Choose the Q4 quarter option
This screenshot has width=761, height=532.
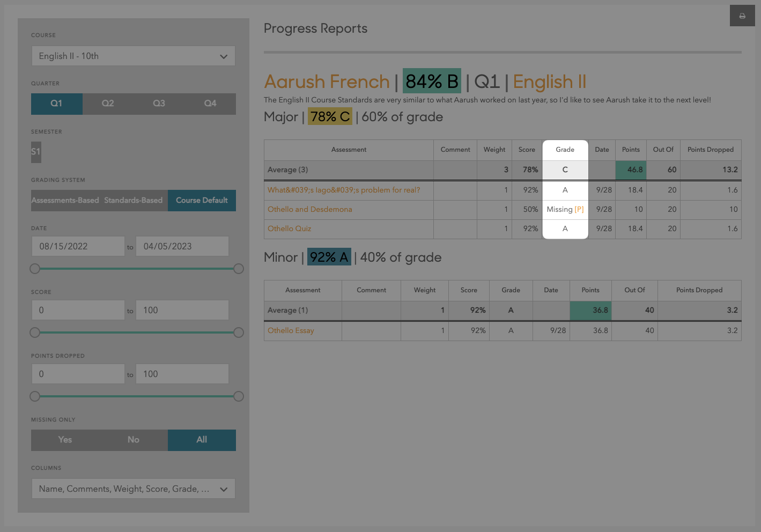pos(210,104)
